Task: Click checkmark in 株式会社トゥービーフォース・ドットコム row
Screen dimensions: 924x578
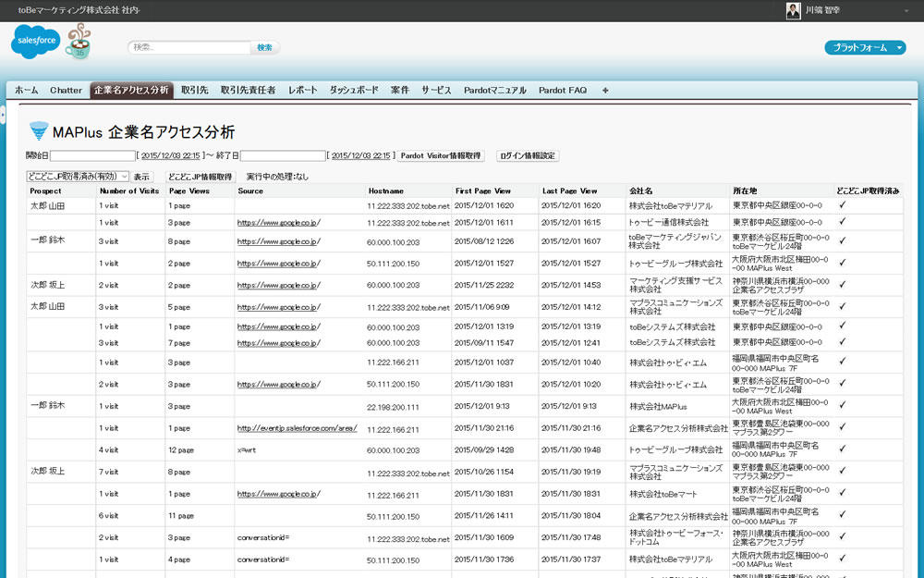Action: [x=842, y=536]
